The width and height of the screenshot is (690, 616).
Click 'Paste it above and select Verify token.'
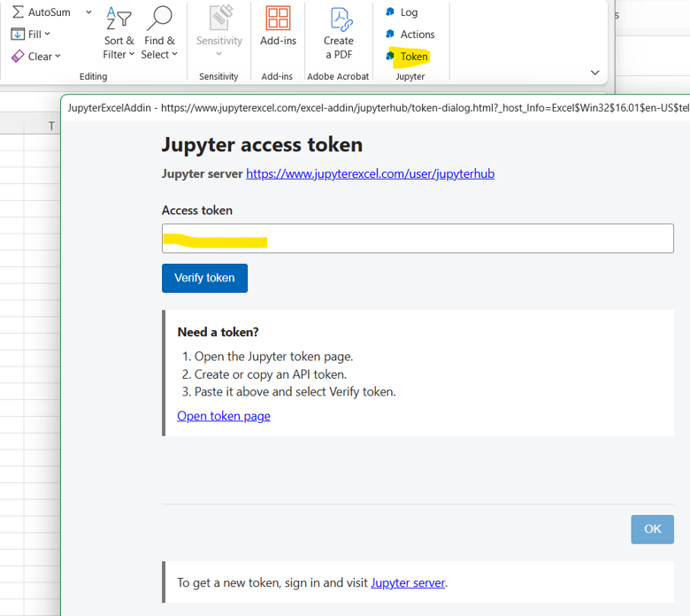[x=295, y=391]
